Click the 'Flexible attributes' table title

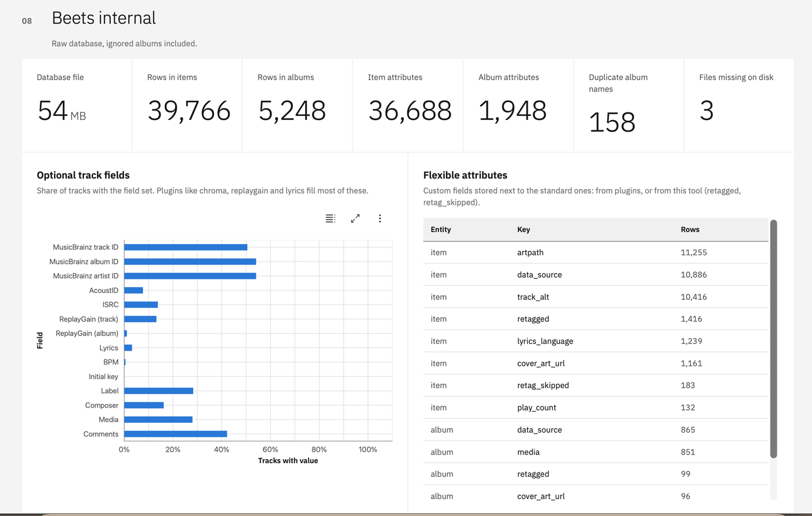click(465, 175)
